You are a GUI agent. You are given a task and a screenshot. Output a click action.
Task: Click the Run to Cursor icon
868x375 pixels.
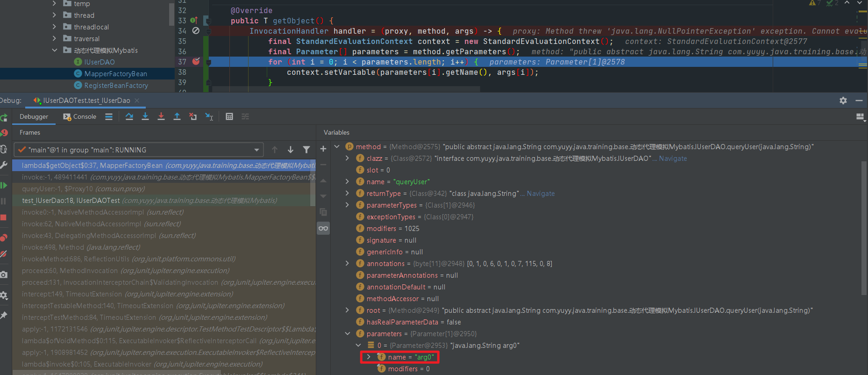(x=209, y=116)
